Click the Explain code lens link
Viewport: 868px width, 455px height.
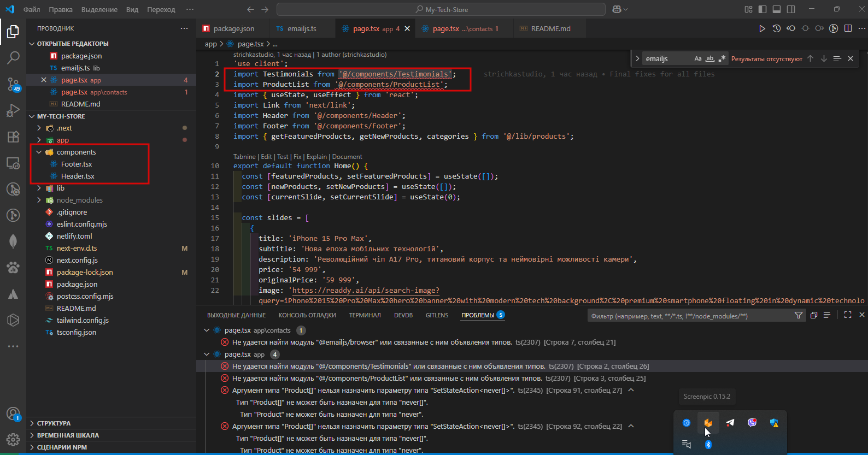(316, 157)
